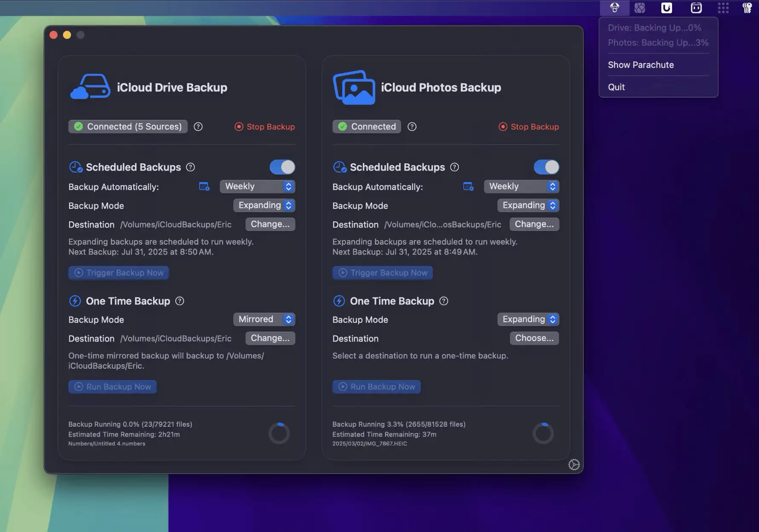Screen dimensions: 759x532
Task: Open Drive One Time Backup help icon
Action: coord(180,301)
